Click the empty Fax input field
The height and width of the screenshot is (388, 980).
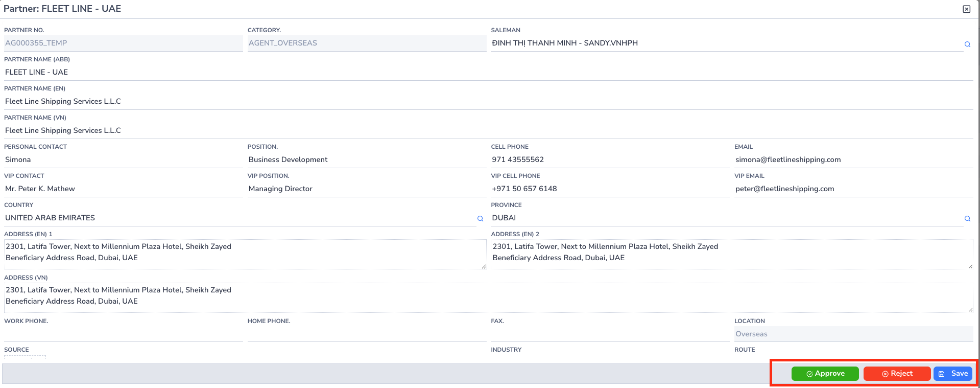coord(609,334)
